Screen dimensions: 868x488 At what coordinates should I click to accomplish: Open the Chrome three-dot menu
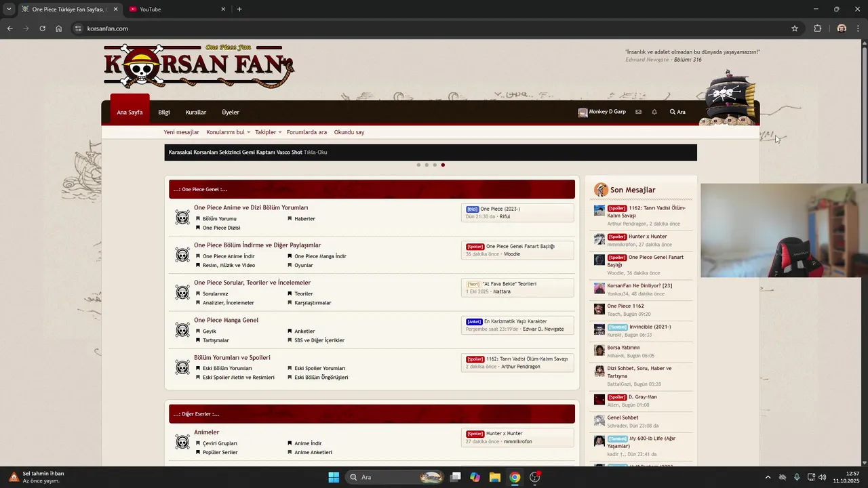tap(859, 28)
